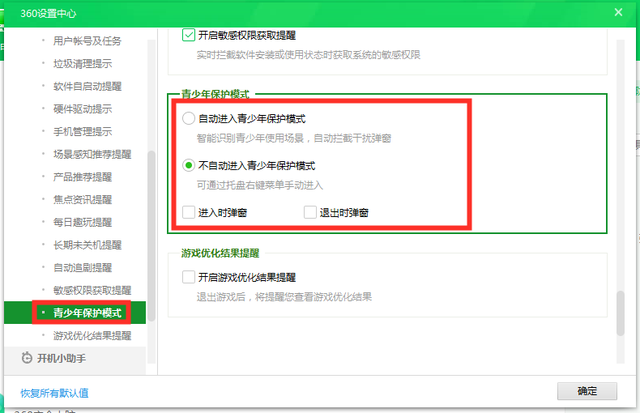Click the main panel scrollbar thumb

click(x=620, y=313)
